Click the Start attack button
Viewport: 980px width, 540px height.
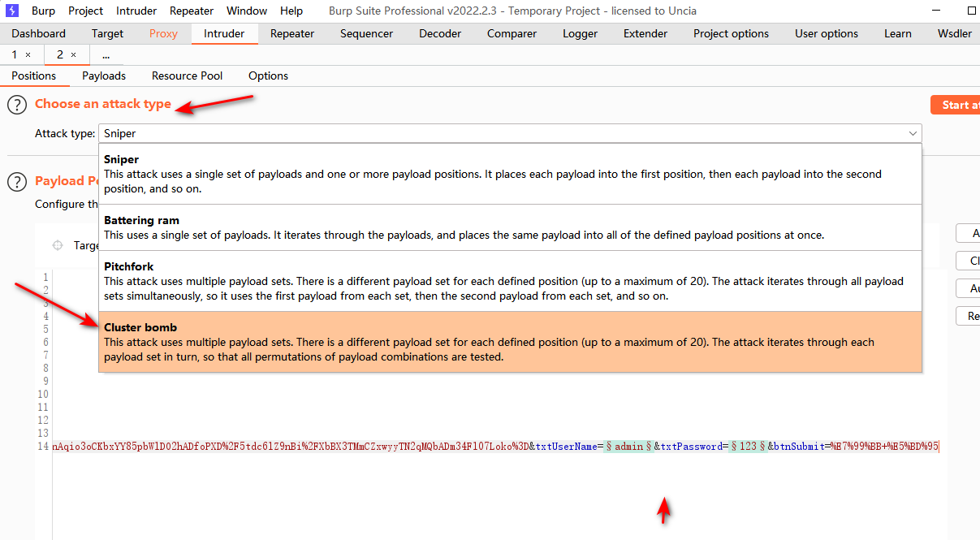coord(956,105)
